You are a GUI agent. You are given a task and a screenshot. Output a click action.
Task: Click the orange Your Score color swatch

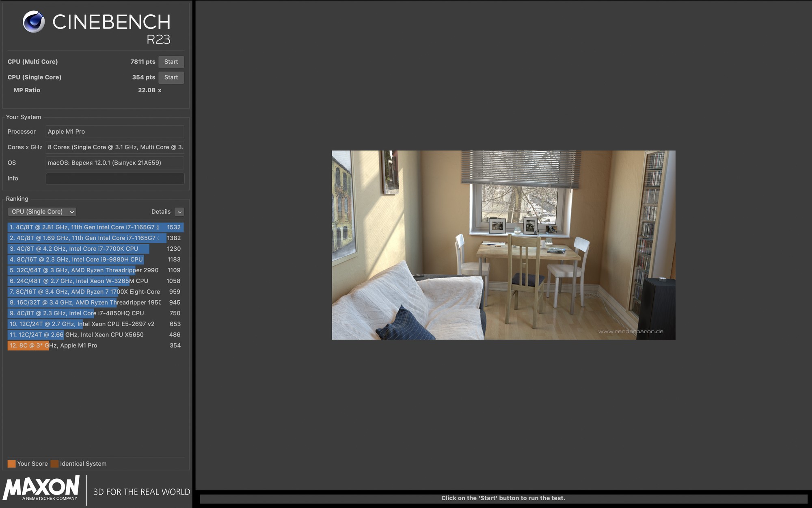pos(11,464)
